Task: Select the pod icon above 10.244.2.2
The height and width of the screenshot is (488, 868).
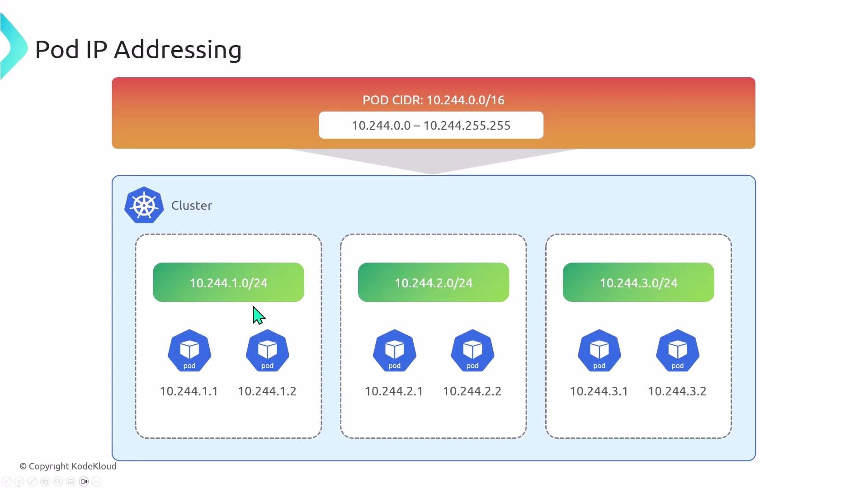Action: tap(472, 351)
